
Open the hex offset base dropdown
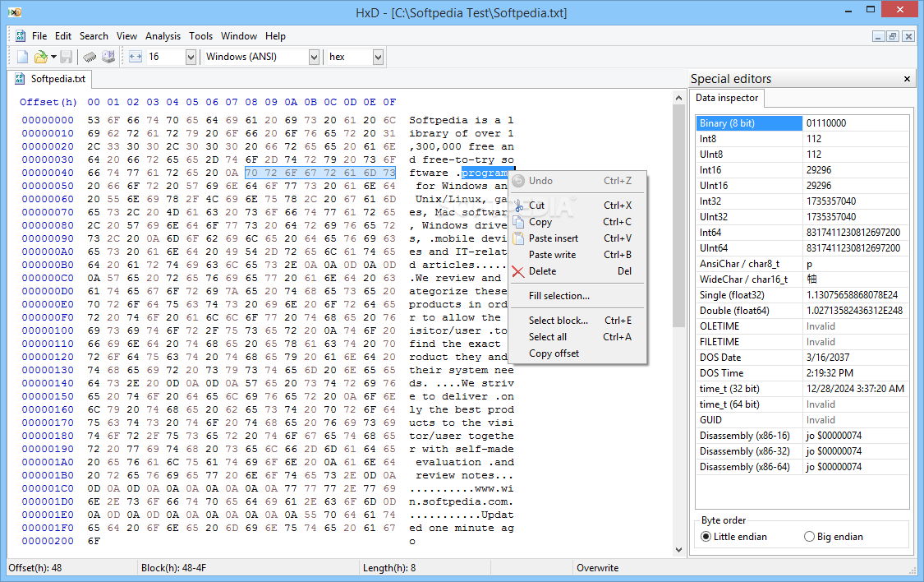377,57
